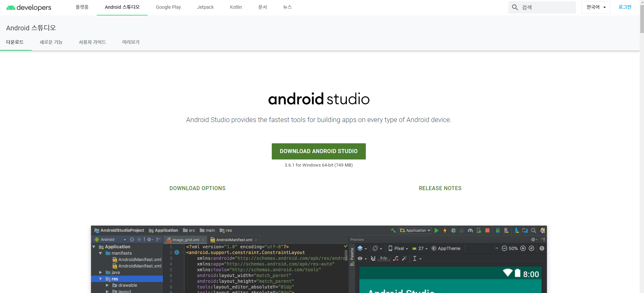Click the clear constraints icon
This screenshot has width=644, height=293.
(396, 259)
